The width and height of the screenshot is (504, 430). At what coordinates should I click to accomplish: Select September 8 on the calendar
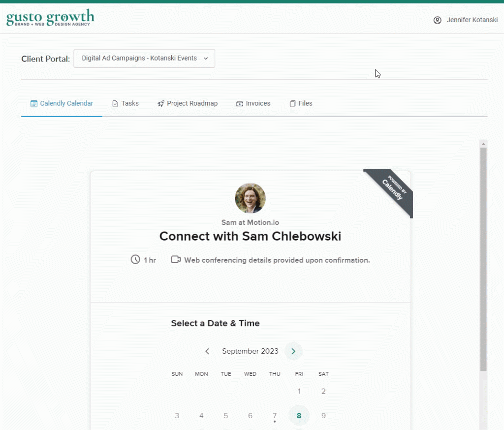[299, 416]
